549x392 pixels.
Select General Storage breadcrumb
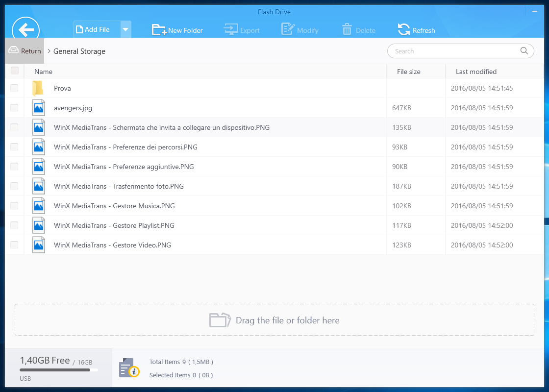(79, 51)
